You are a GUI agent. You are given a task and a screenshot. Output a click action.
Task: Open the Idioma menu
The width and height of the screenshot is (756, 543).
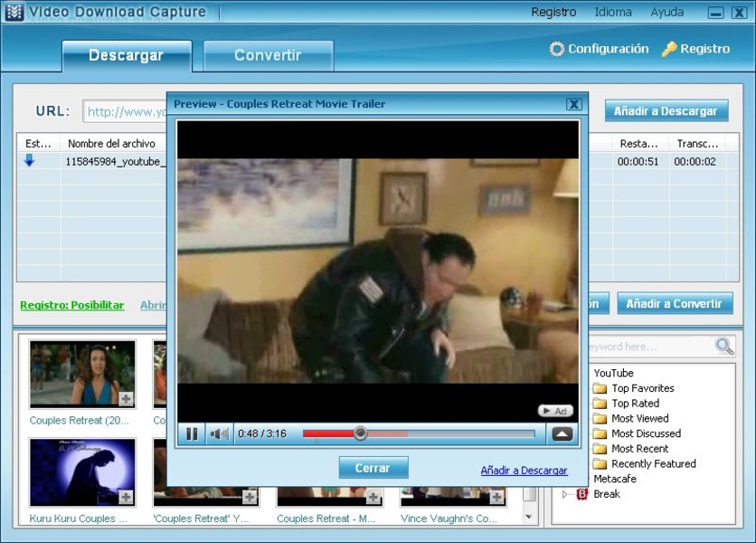click(613, 12)
